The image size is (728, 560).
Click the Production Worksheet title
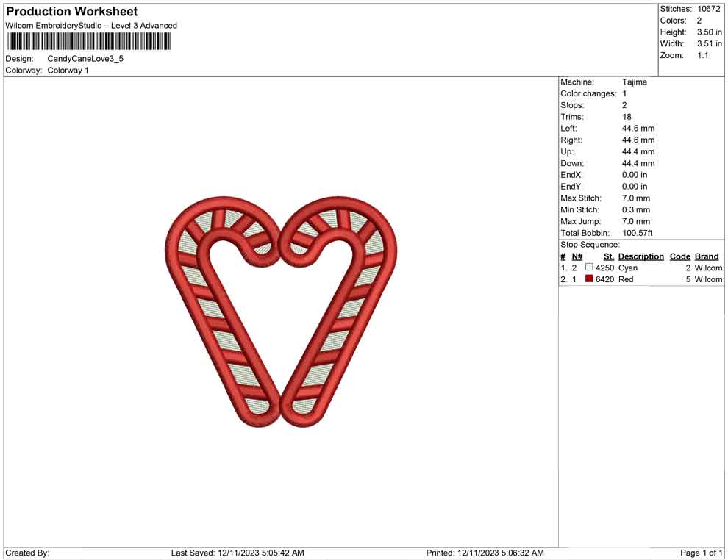pos(71,11)
